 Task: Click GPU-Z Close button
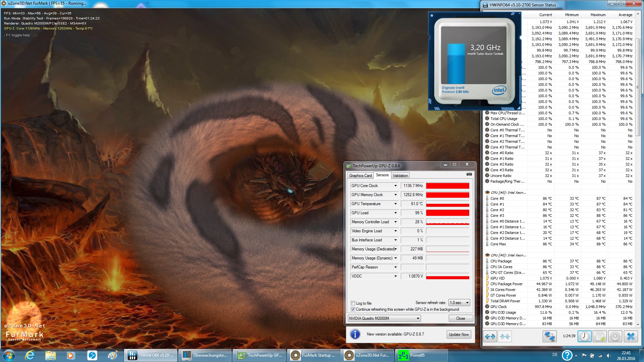click(x=460, y=318)
